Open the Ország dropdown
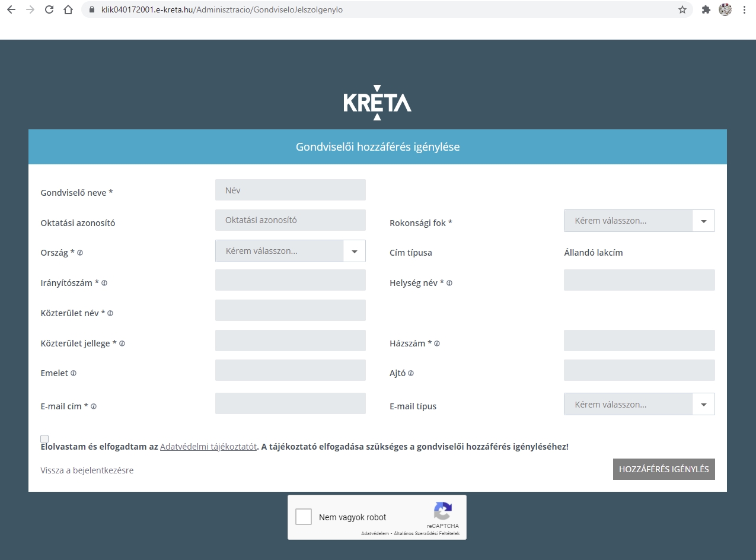 click(291, 251)
